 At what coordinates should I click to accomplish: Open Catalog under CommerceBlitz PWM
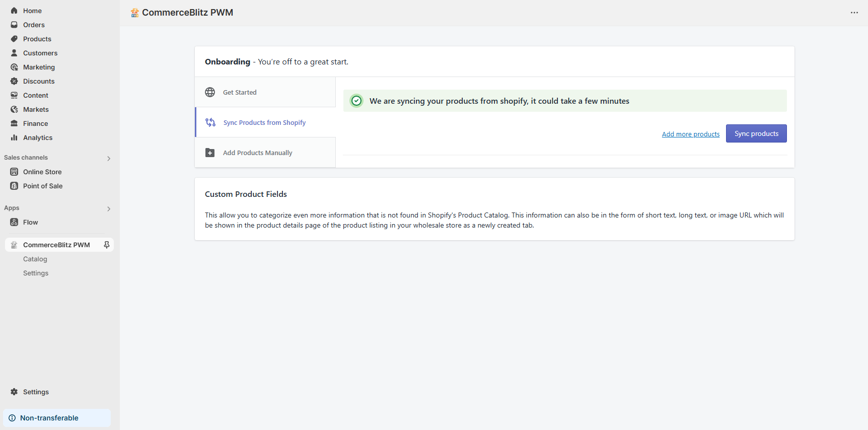35,259
